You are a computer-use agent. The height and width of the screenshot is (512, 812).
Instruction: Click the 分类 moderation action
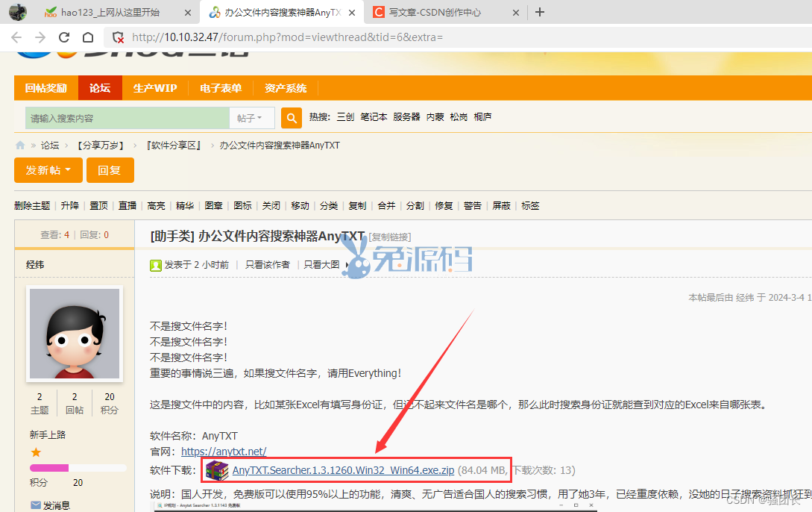tap(329, 206)
